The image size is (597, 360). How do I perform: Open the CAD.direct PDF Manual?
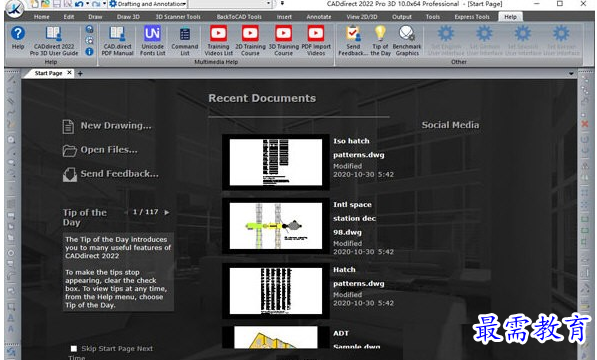(117, 41)
